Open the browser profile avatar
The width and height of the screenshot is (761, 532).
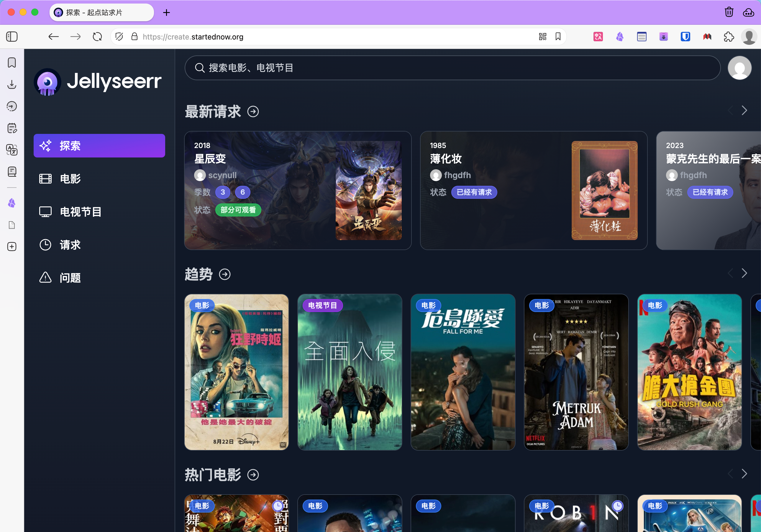tap(749, 37)
